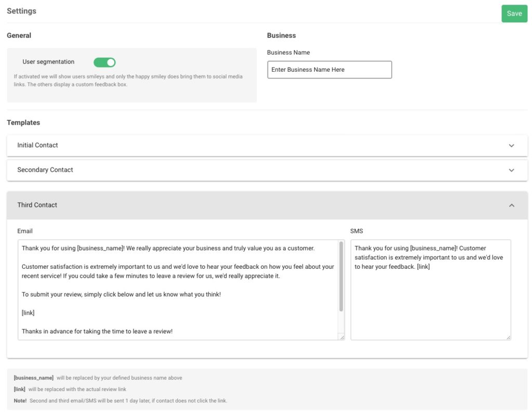Click the [link] placeholder text in Email
The image size is (532, 417).
tap(27, 312)
